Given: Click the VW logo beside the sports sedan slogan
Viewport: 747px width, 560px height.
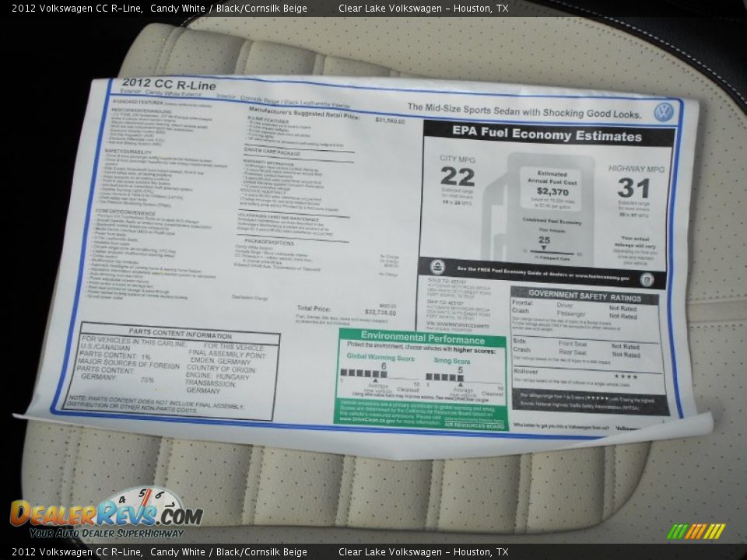Looking at the screenshot, I should pos(664,111).
